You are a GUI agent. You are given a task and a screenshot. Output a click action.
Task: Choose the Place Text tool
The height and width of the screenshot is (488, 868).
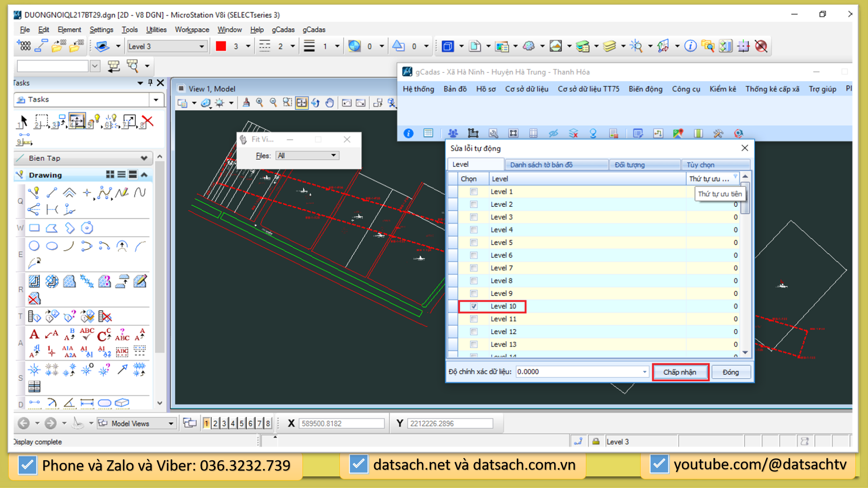34,334
